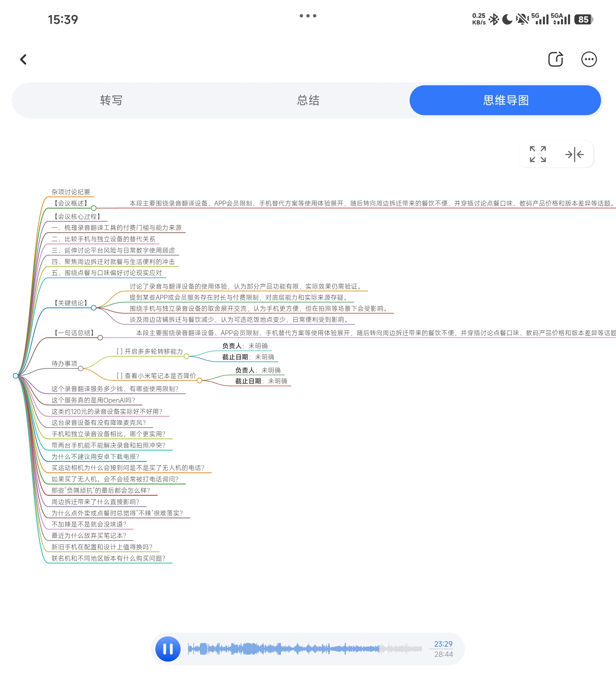
Task: Collapse the 【会议概述】 node circle
Action: 94,208
